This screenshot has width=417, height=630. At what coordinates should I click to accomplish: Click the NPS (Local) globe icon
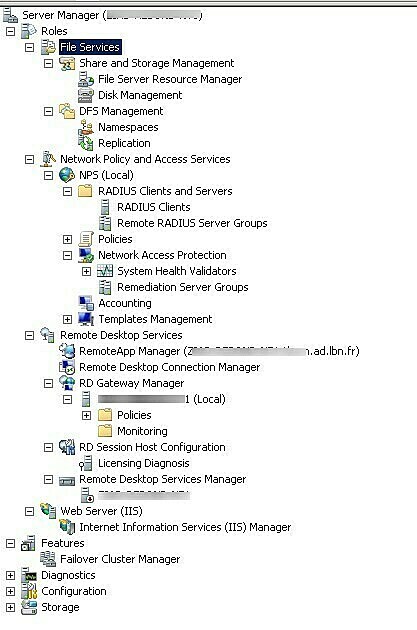pyautogui.click(x=67, y=175)
